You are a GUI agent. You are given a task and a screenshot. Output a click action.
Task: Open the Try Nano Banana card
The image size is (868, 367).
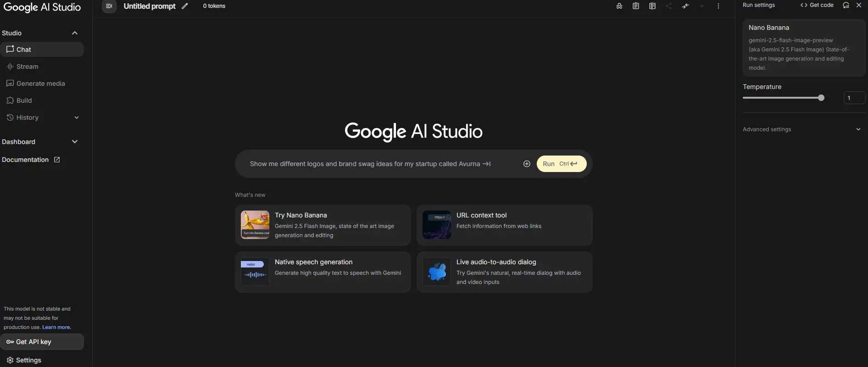click(323, 225)
